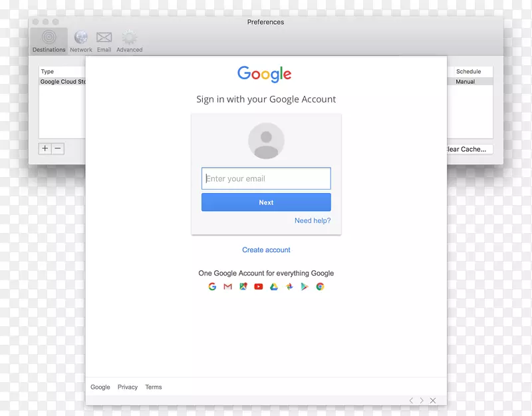The width and height of the screenshot is (532, 416).
Task: Click the Create account link
Action: [x=266, y=250]
